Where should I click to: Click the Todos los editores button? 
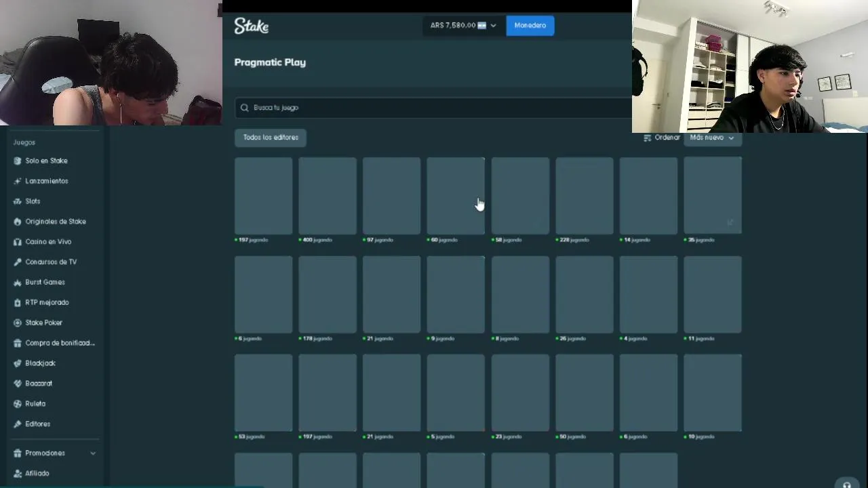(271, 138)
